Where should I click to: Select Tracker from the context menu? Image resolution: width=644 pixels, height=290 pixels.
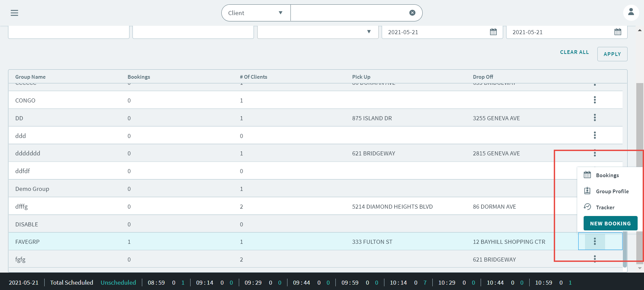605,207
